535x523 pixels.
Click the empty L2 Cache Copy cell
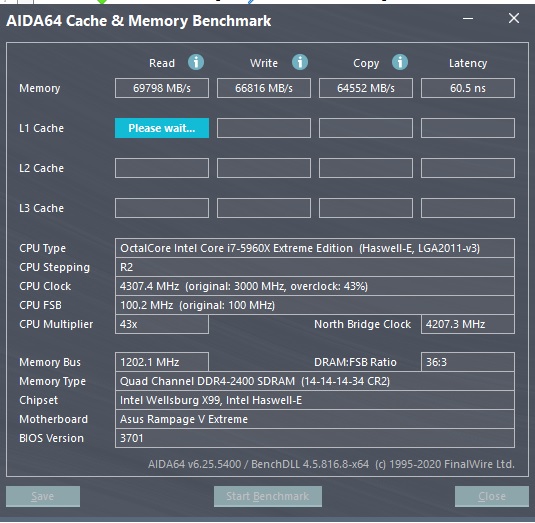[366, 168]
